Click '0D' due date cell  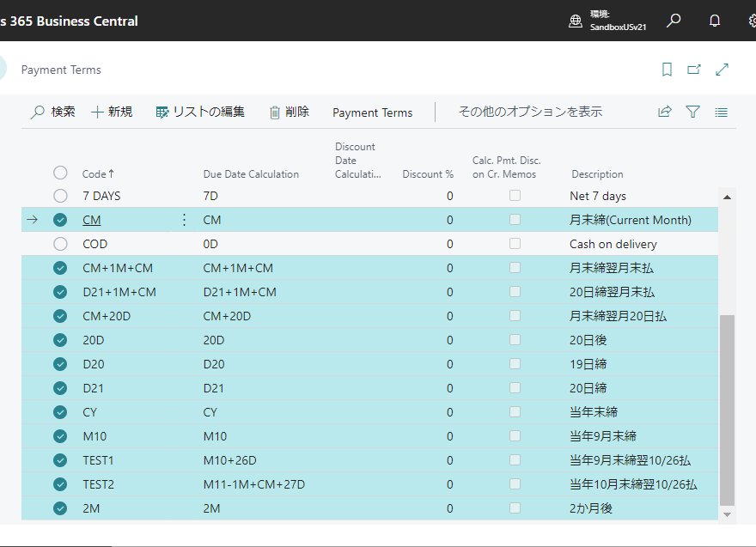pyautogui.click(x=210, y=244)
